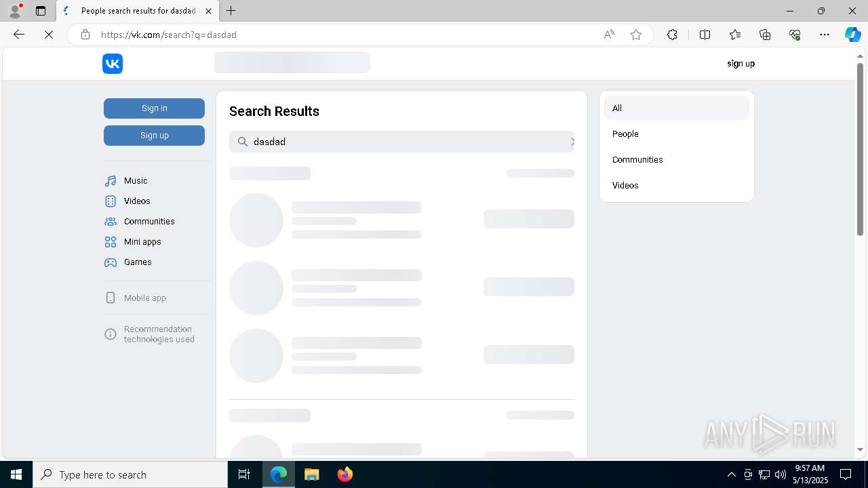868x488 pixels.
Task: Show hidden system tray icons
Action: coord(731,474)
